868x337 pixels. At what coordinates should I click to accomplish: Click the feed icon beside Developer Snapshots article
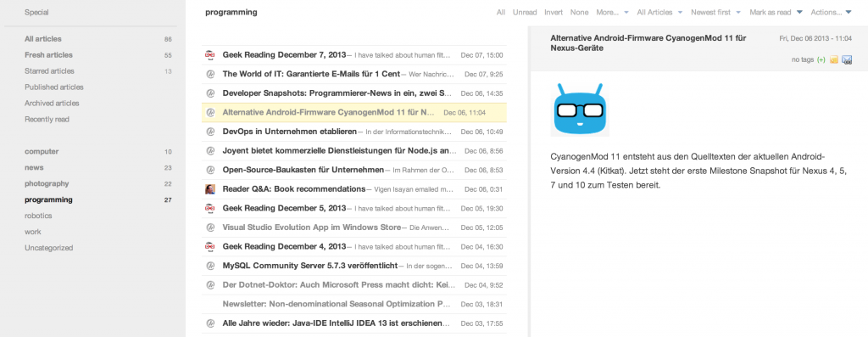click(x=210, y=93)
